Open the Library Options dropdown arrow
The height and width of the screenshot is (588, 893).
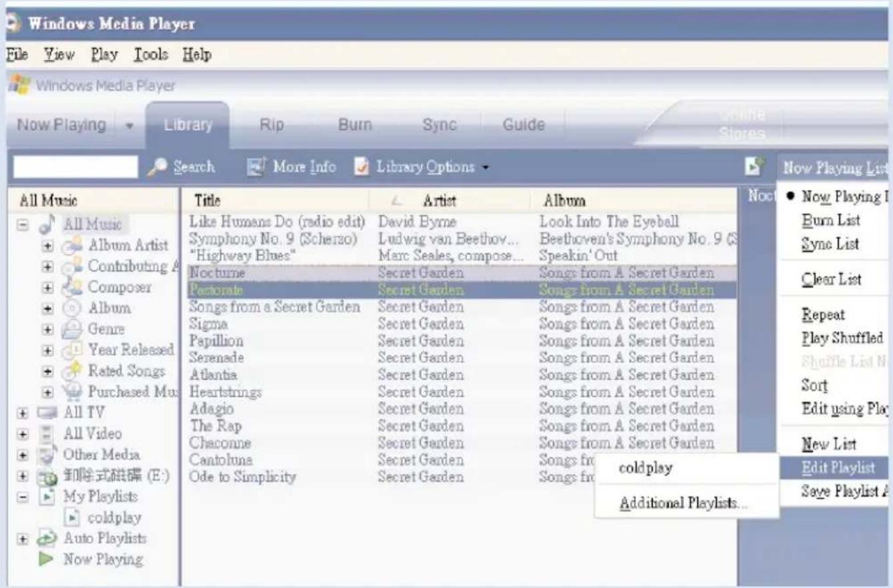pos(484,168)
